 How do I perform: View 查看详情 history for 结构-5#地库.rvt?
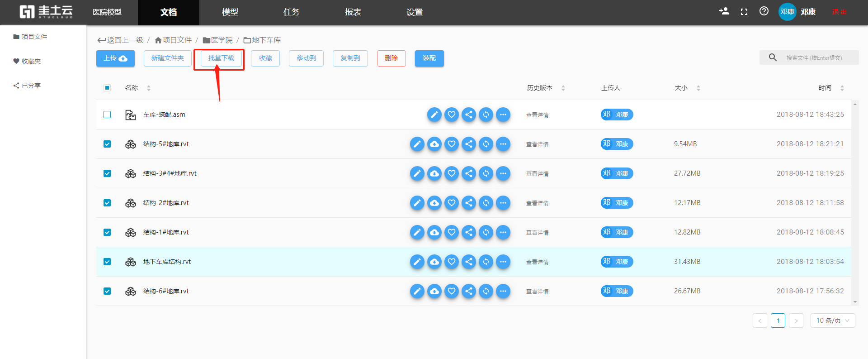click(x=537, y=144)
